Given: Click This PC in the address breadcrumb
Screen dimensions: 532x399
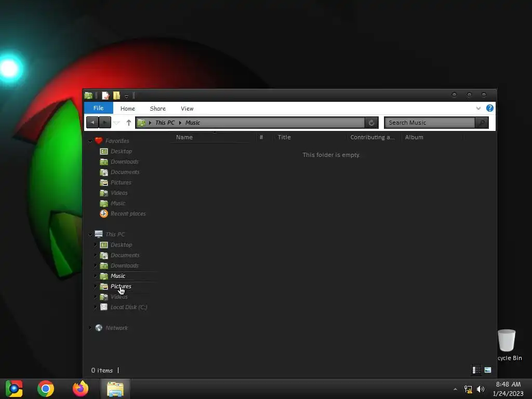Looking at the screenshot, I should point(165,123).
